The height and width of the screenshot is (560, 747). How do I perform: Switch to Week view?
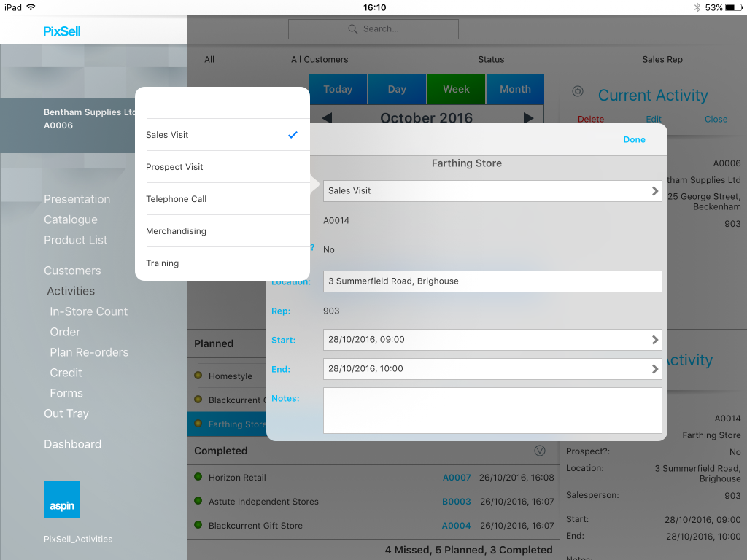click(x=456, y=89)
